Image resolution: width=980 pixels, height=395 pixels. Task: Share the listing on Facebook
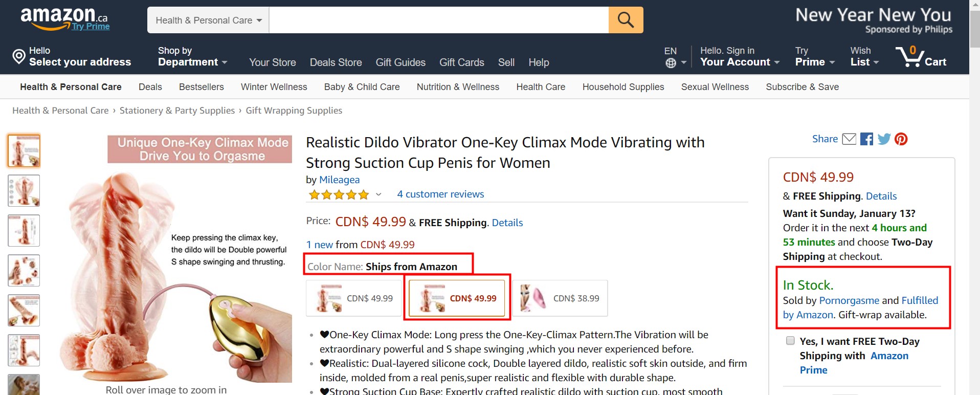click(x=866, y=139)
